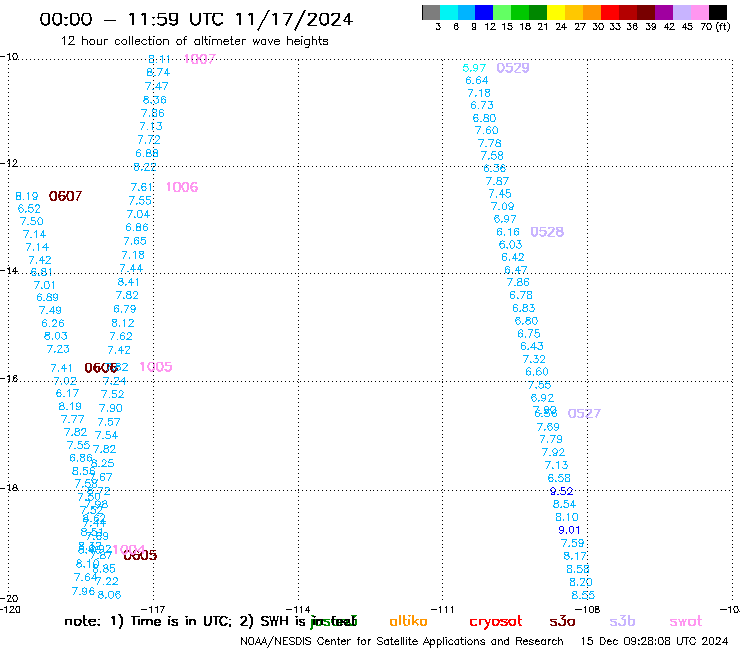The width and height of the screenshot is (740, 650).
Task: Pick the orange 30 ft legend swatch
Action: tap(592, 12)
